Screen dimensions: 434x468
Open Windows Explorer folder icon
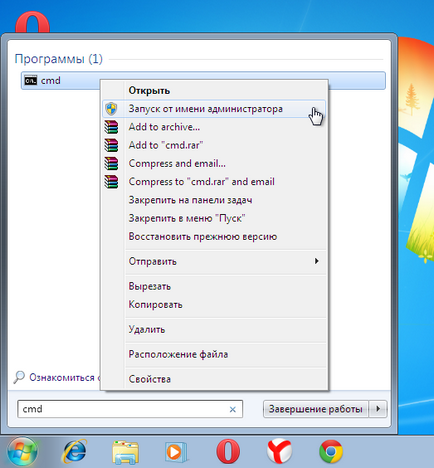(x=125, y=452)
